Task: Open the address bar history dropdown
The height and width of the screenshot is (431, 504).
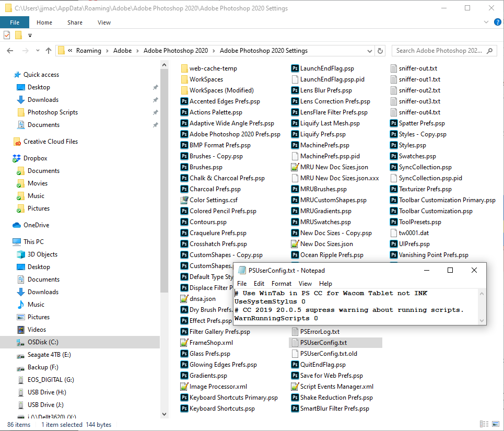Action: (370, 51)
